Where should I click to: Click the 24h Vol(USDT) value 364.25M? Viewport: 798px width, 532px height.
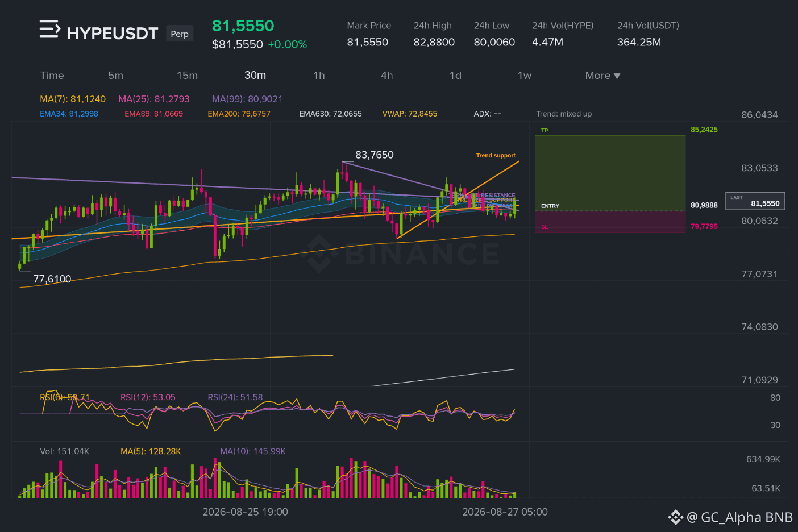[639, 42]
